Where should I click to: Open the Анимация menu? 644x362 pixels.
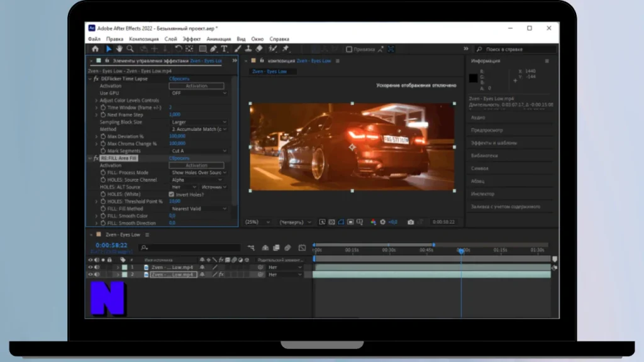coord(218,39)
